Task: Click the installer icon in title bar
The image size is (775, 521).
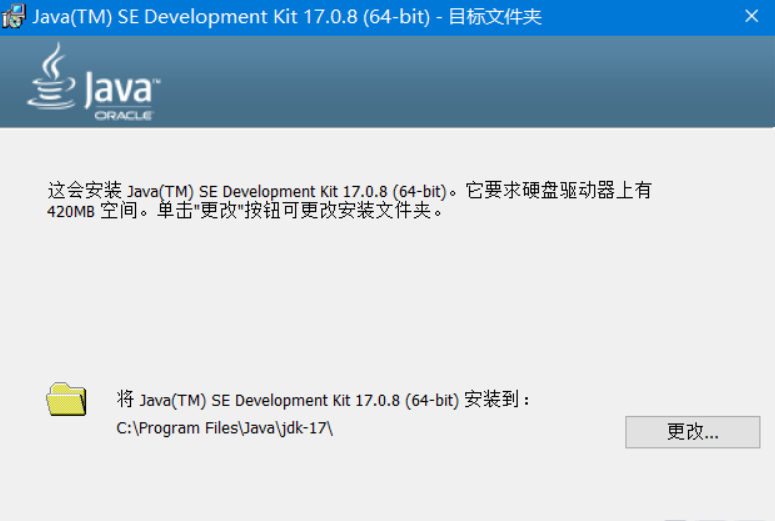Action: [x=13, y=16]
